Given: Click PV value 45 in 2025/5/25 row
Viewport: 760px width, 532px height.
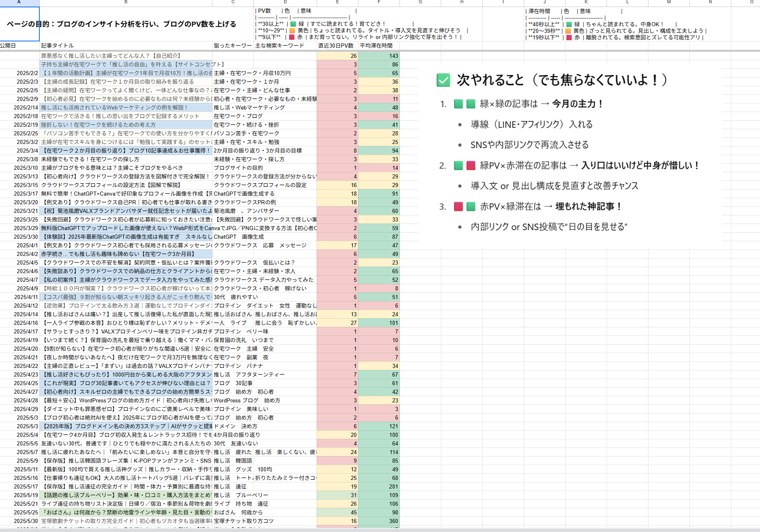Looking at the screenshot, I should (338, 512).
